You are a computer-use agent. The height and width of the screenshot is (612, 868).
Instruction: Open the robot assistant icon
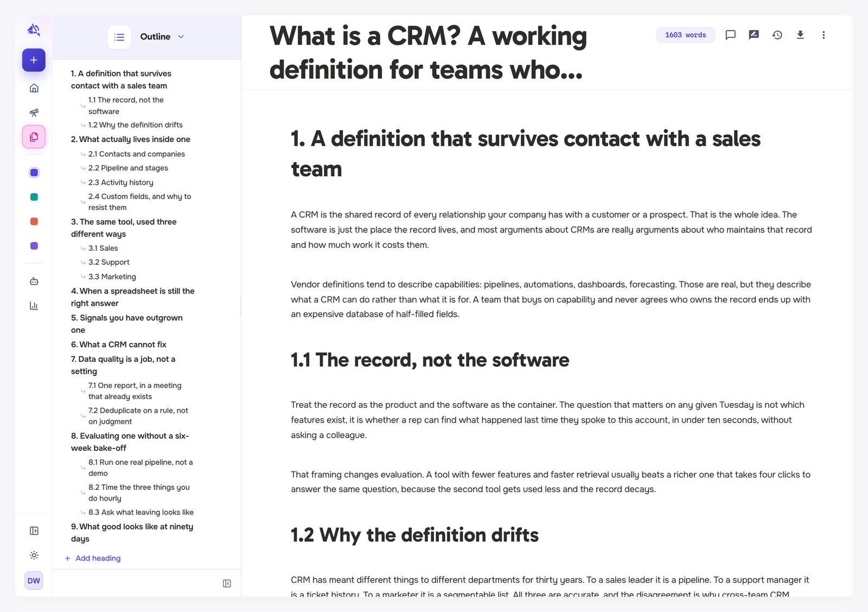tap(34, 281)
